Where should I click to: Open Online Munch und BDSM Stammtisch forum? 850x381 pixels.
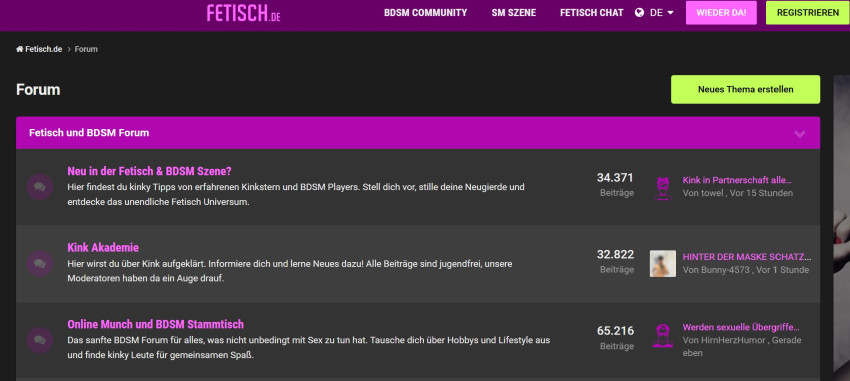point(156,324)
